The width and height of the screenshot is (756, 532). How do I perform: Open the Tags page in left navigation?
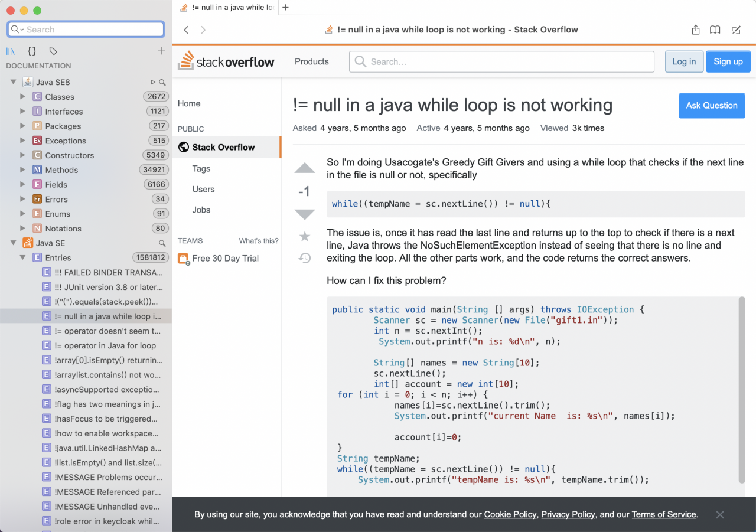201,168
